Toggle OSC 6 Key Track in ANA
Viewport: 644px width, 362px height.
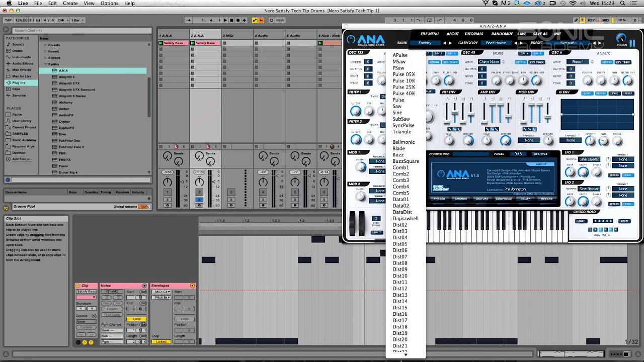(623, 62)
